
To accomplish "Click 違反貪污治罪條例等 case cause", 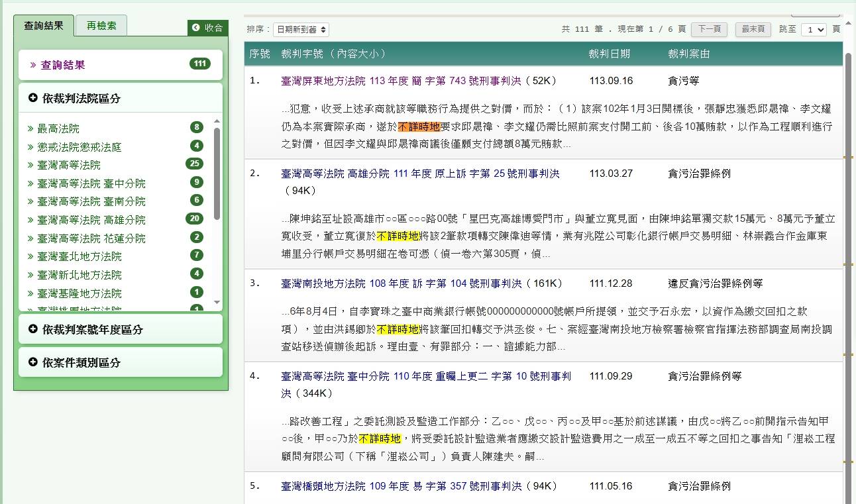I will 716,283.
